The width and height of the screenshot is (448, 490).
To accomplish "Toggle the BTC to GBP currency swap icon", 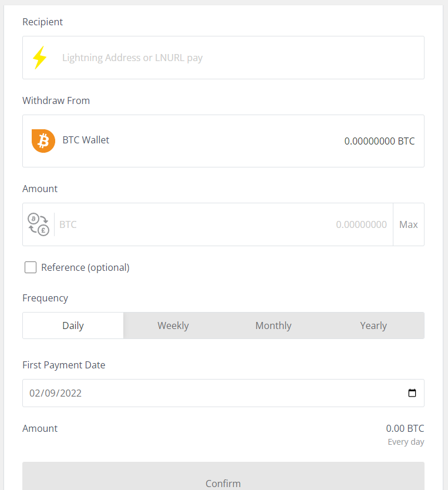I will click(x=39, y=224).
